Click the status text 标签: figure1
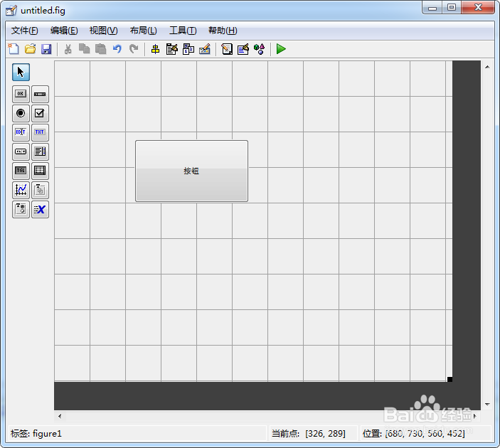This screenshot has width=500, height=448. 36,434
